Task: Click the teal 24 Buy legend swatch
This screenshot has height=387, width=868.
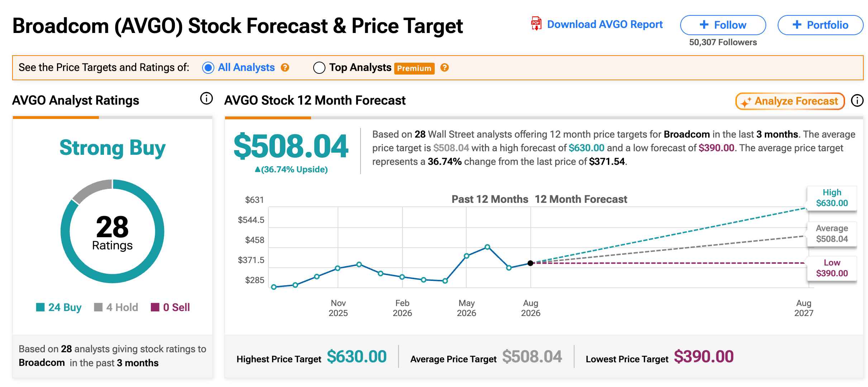Action: click(x=40, y=307)
